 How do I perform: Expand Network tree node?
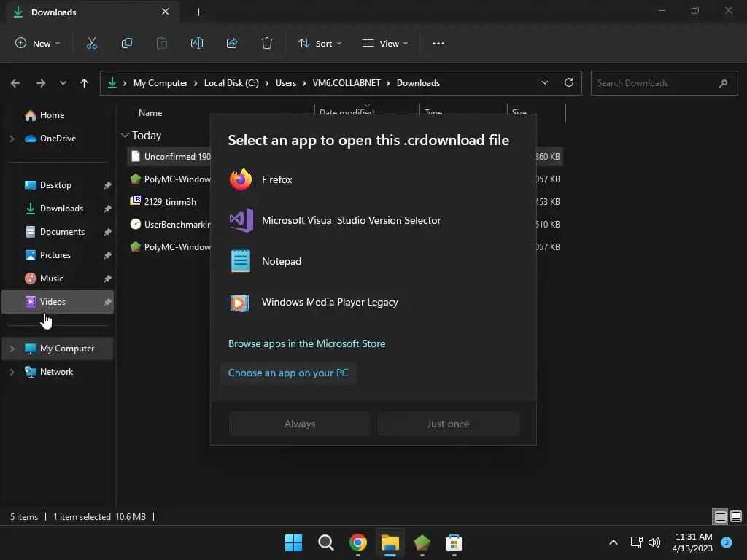(12, 372)
